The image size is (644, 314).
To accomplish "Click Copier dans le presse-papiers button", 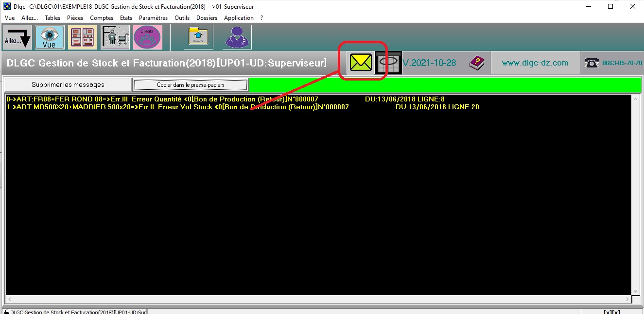I will (191, 85).
